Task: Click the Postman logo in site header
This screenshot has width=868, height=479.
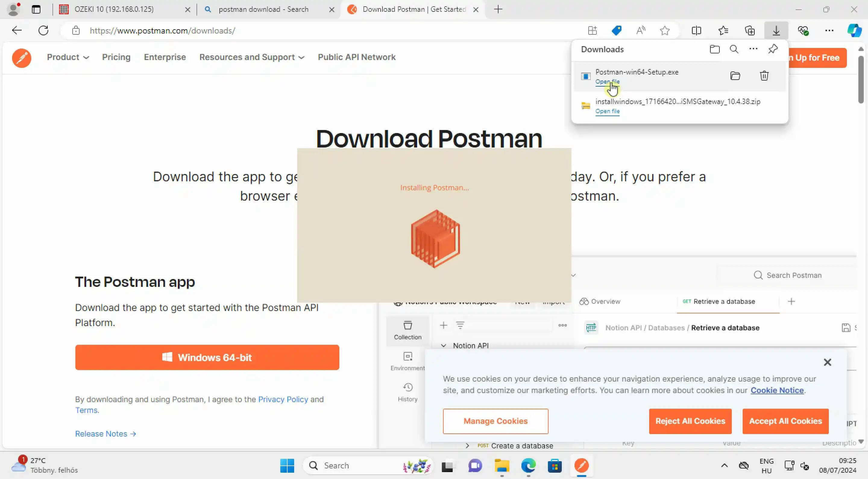Action: point(22,58)
